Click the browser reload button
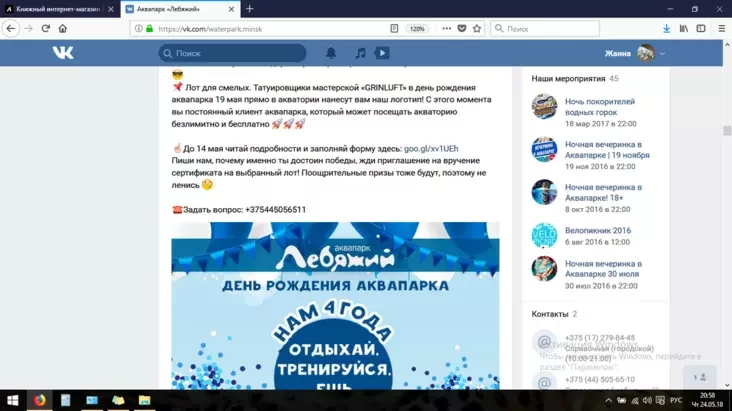732x411 pixels. (x=46, y=28)
